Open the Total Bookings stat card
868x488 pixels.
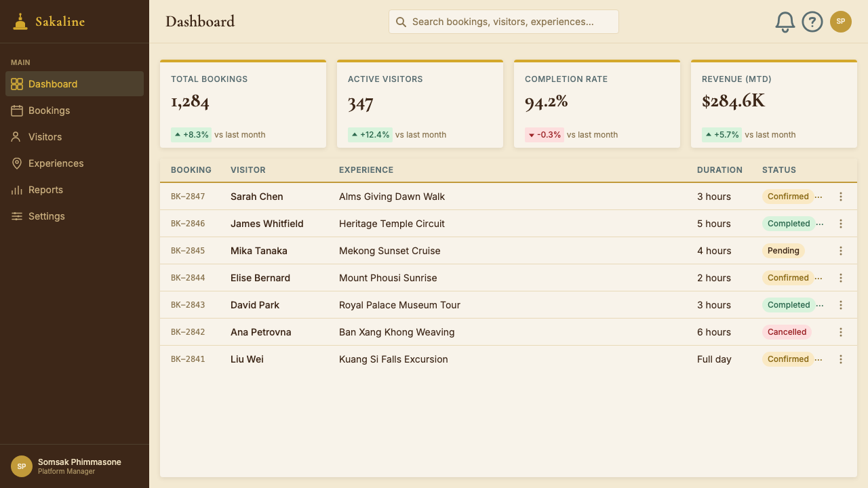pyautogui.click(x=243, y=104)
